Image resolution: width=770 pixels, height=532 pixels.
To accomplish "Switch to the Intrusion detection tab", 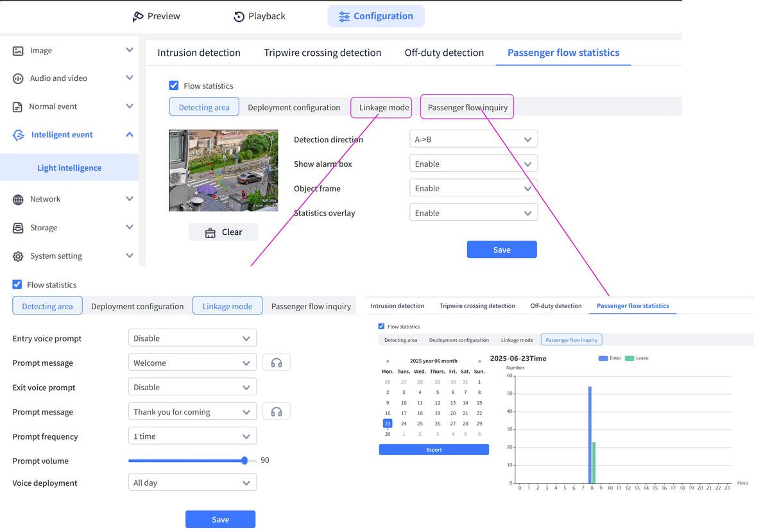I will (199, 53).
